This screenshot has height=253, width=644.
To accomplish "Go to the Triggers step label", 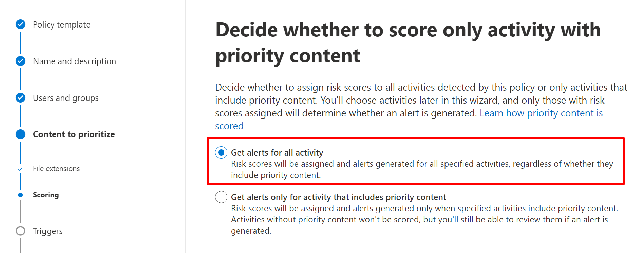I will click(48, 231).
